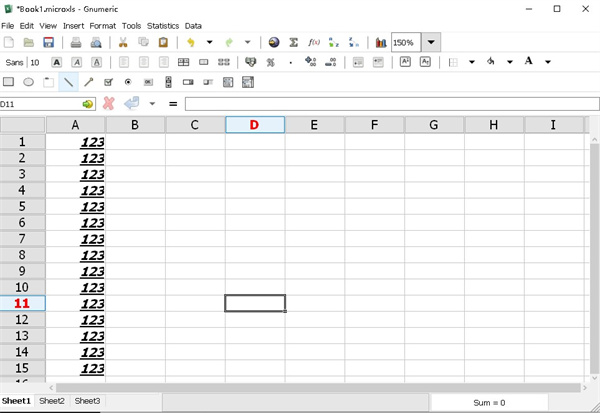
Task: Open the Print Preview icon
Action: (96, 43)
